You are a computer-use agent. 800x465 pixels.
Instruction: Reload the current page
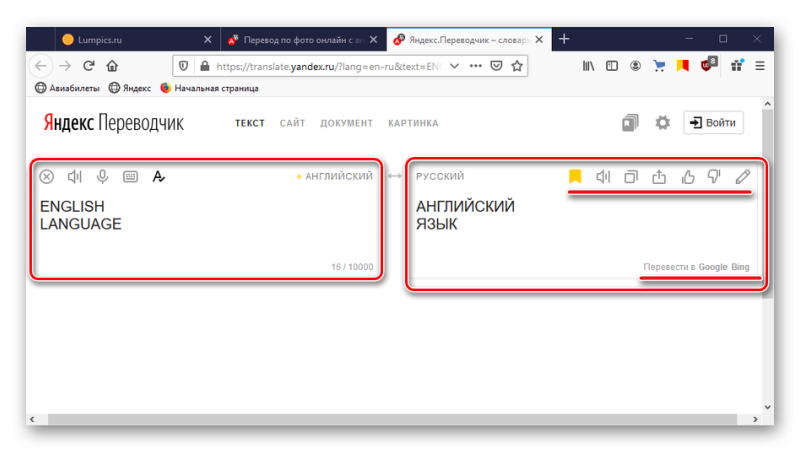coord(89,66)
